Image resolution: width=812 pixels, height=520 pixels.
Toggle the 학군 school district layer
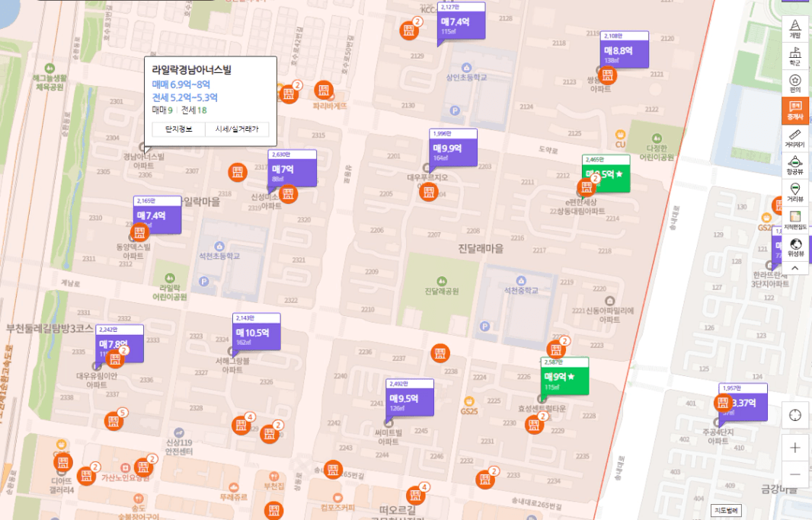(x=795, y=56)
